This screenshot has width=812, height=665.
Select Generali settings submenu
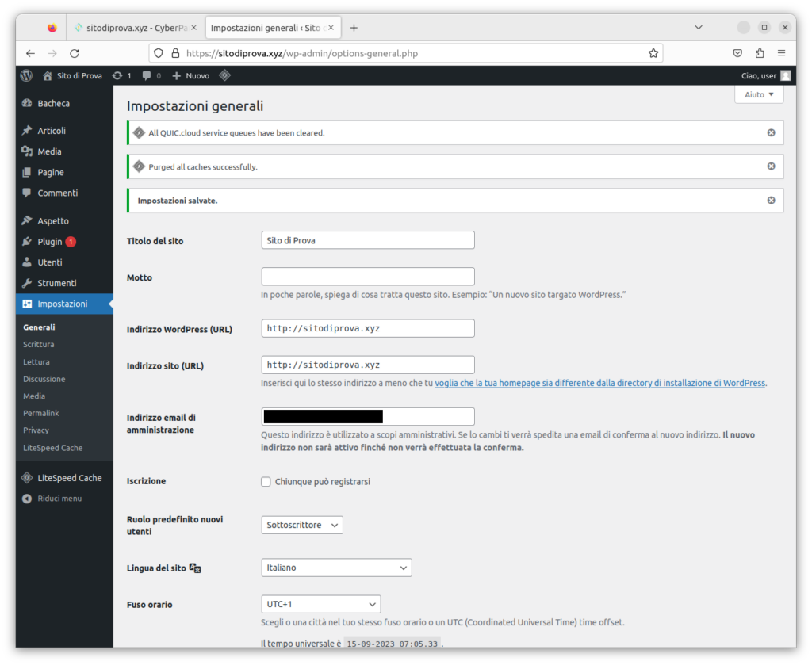(x=39, y=327)
